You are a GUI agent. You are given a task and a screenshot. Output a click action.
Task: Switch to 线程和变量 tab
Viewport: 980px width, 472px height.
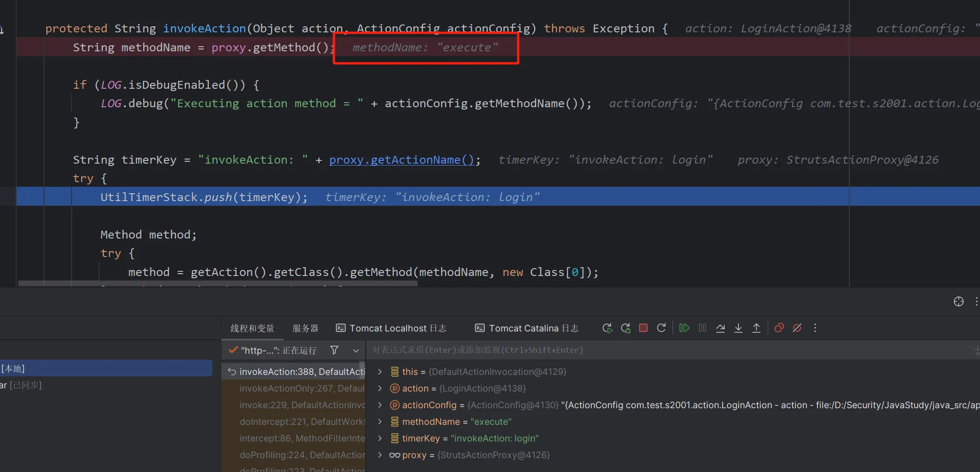coord(253,328)
